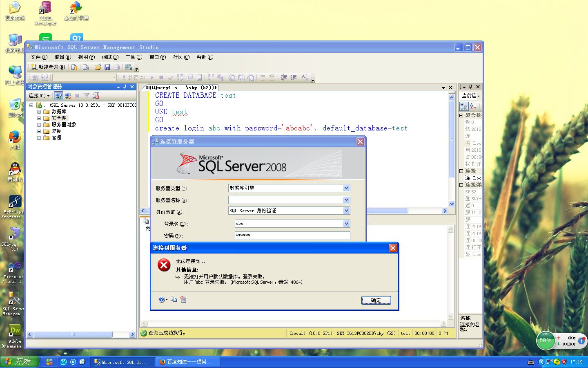588x368 pixels.
Task: Click the Categorized view icon in Properties panel
Action: coord(464,106)
